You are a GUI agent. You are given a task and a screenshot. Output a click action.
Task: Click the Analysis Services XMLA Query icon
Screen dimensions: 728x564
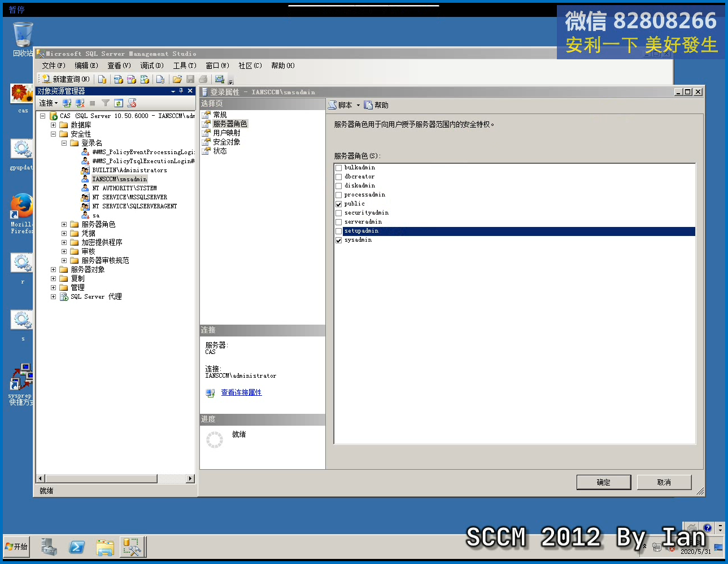pos(145,79)
